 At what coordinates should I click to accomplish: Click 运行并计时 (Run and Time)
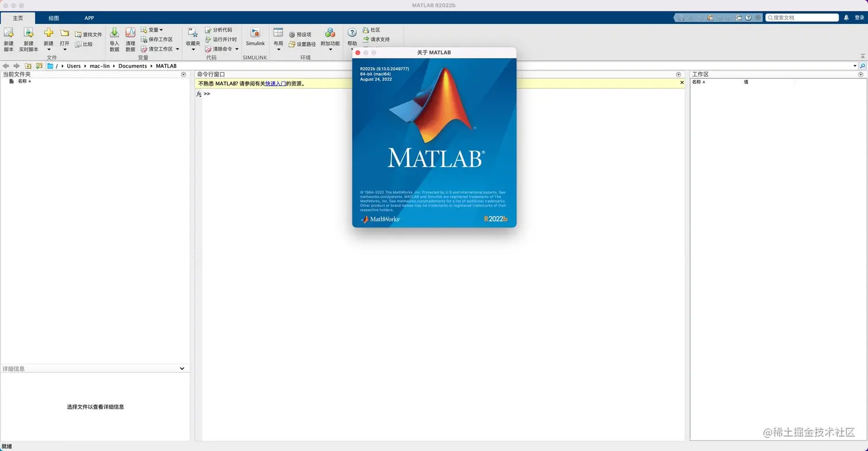click(221, 40)
